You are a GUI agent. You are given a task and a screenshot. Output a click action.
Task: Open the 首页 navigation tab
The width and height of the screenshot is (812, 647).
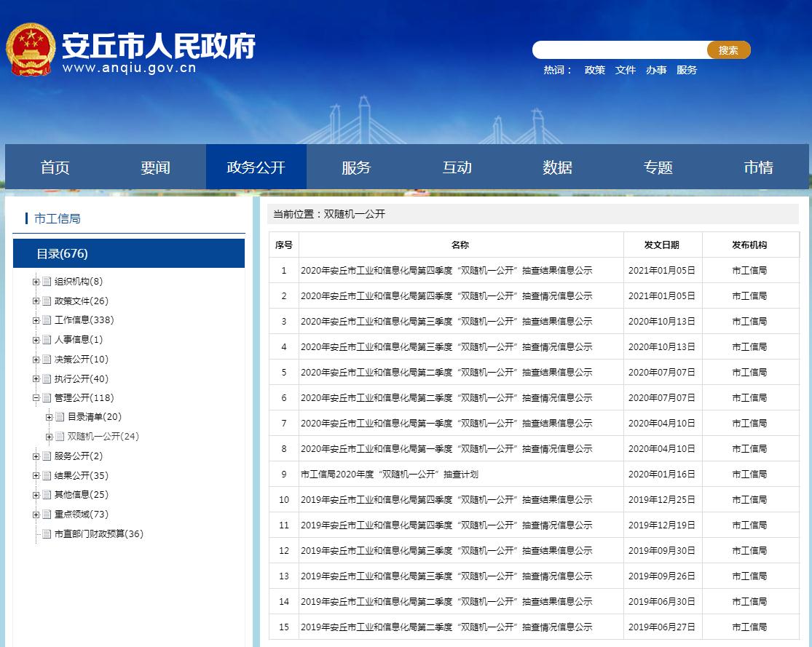pos(55,167)
